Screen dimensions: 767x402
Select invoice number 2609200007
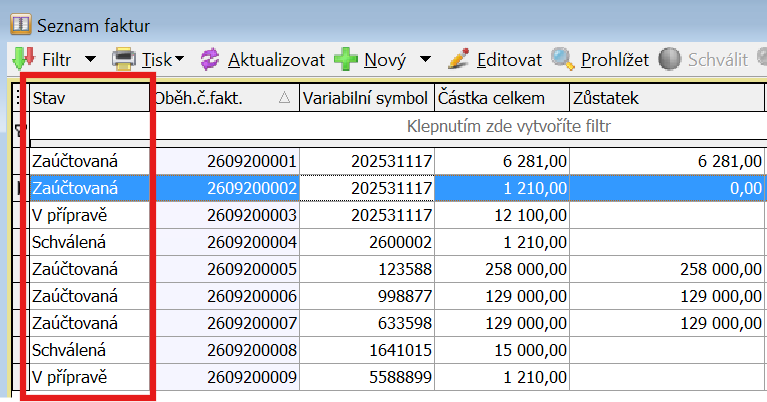(x=252, y=323)
